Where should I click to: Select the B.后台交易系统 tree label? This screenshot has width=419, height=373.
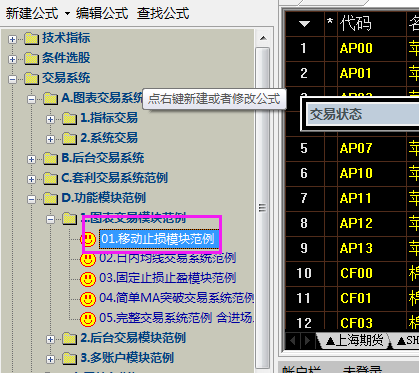tap(103, 158)
